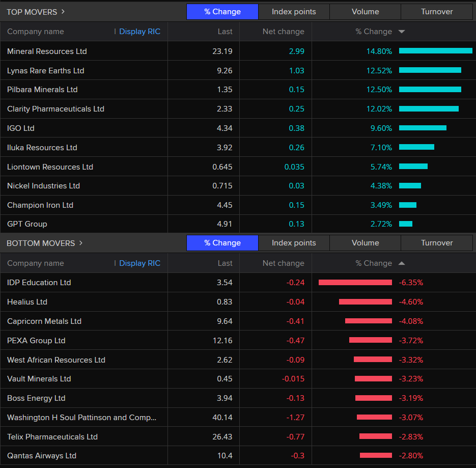Select IDP Education Ltd row

[238, 283]
